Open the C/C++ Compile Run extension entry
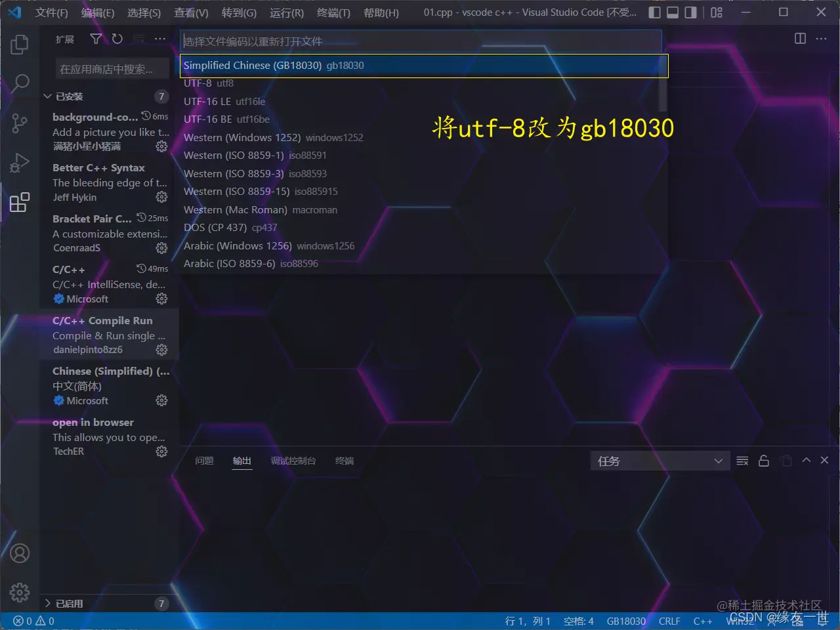Screen dimensions: 840x630 pyautogui.click(x=109, y=335)
